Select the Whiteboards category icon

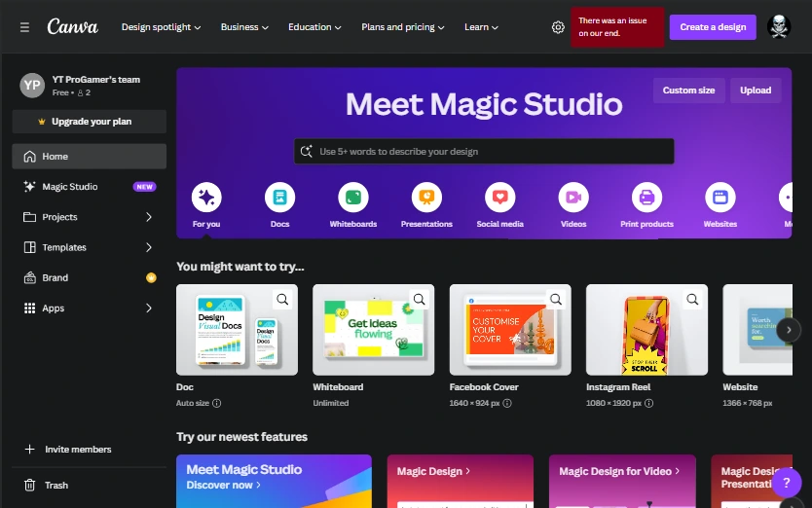coord(353,198)
